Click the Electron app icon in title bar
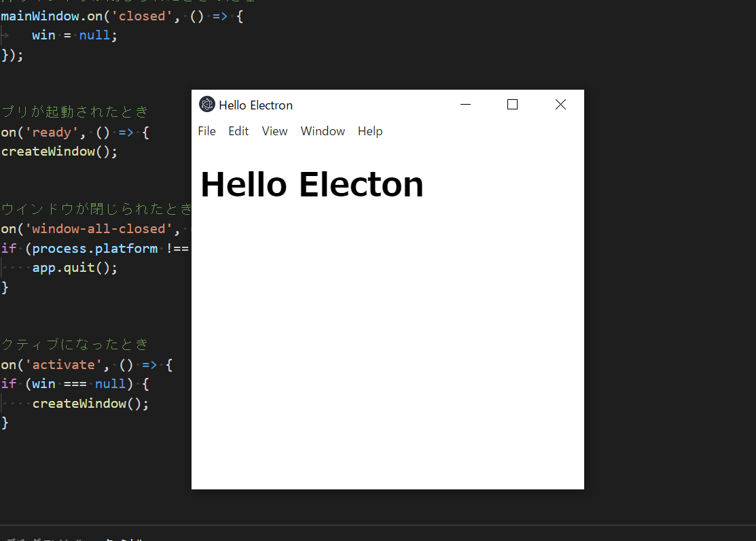The width and height of the screenshot is (756, 541). coord(207,104)
